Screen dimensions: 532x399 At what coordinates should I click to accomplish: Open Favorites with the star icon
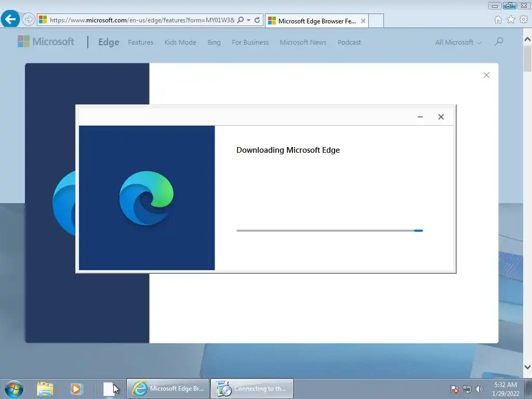[x=511, y=20]
